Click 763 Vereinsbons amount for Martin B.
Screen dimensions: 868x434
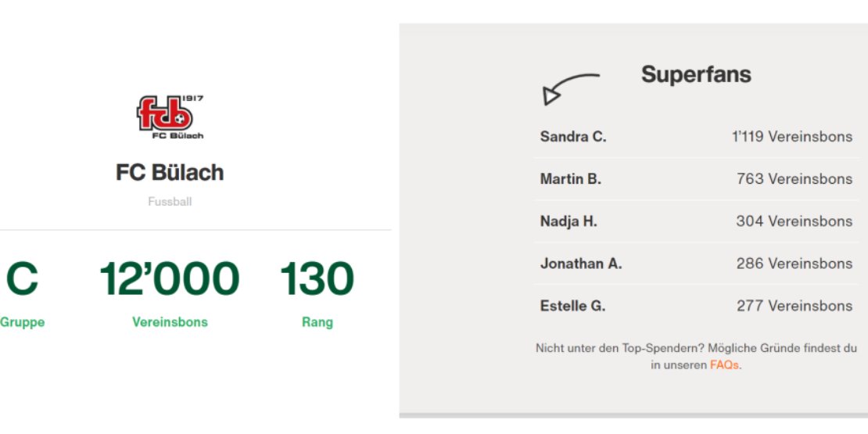pyautogui.click(x=794, y=179)
